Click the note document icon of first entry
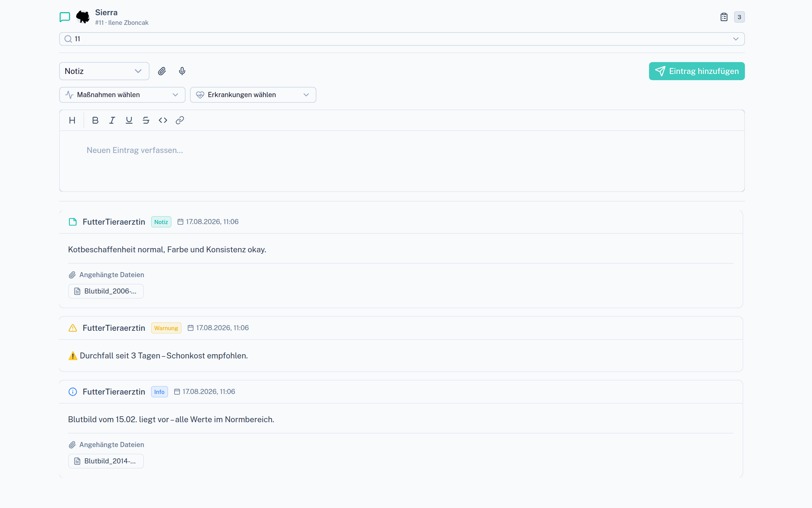Screen dimensions: 812x508 [72, 222]
